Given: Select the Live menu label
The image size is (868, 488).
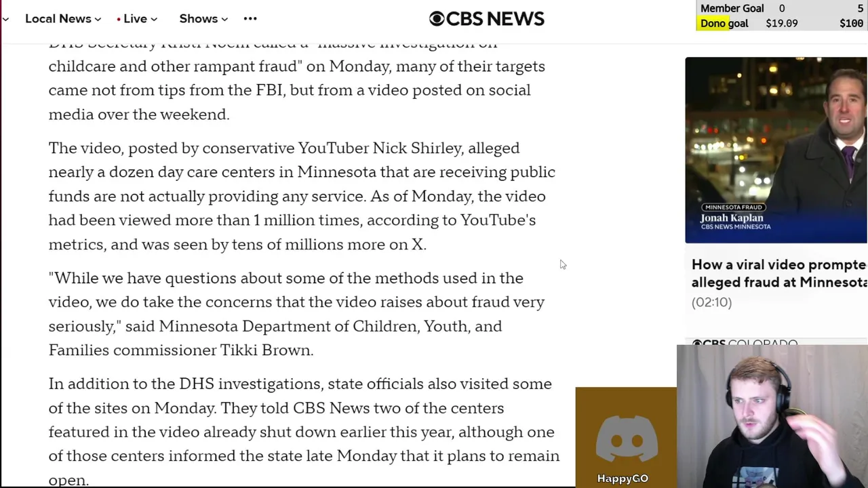Looking at the screenshot, I should [135, 18].
